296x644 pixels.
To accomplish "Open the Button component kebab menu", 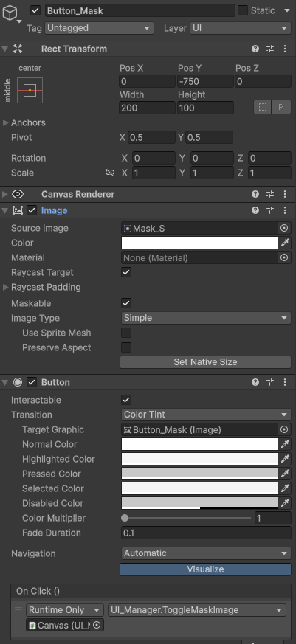I will point(285,382).
